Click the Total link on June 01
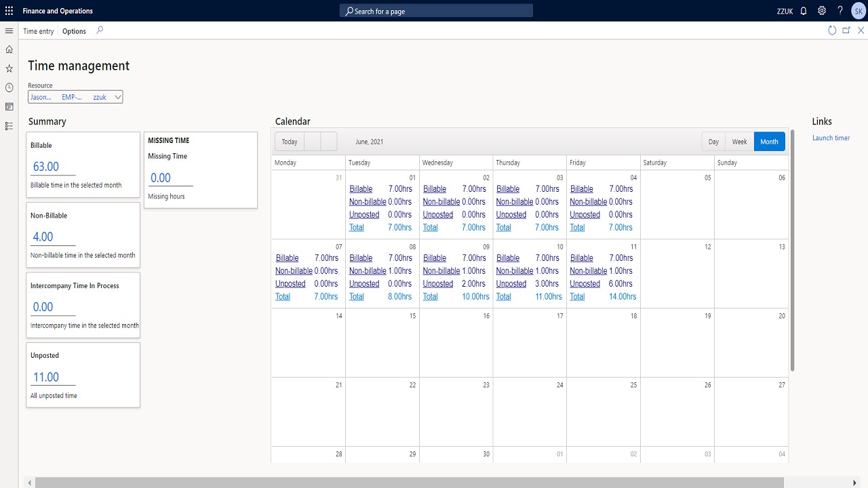The image size is (868, 488). point(357,228)
